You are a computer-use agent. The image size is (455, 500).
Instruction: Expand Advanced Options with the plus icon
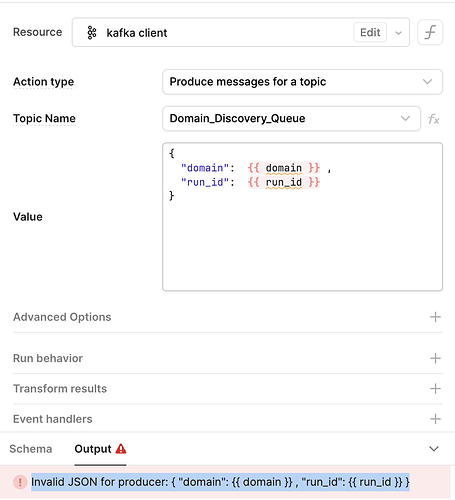click(x=435, y=317)
